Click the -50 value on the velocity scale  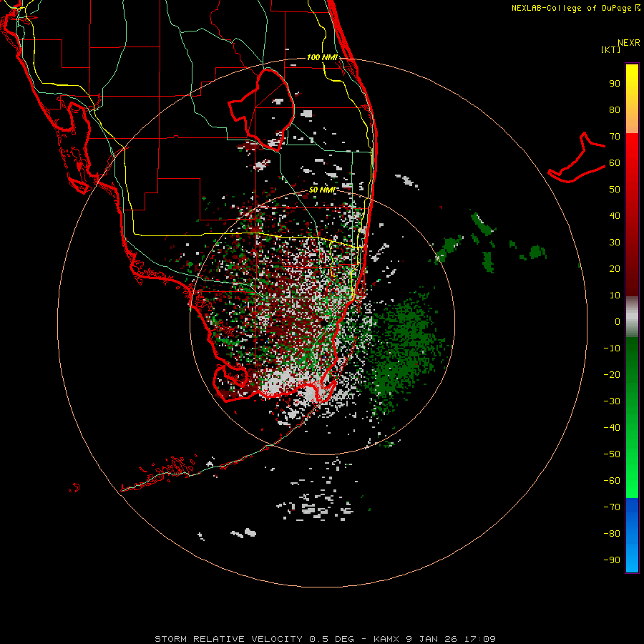click(x=612, y=454)
